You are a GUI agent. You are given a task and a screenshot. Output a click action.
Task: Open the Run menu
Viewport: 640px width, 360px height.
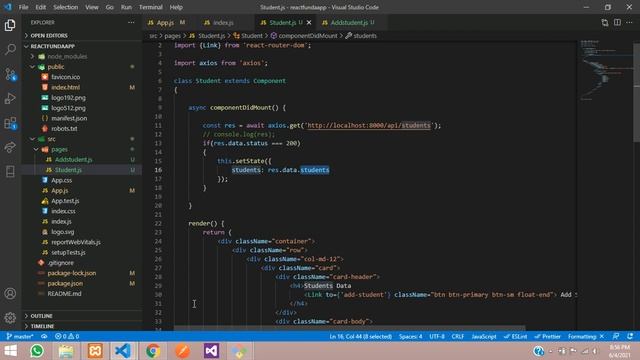[126, 7]
